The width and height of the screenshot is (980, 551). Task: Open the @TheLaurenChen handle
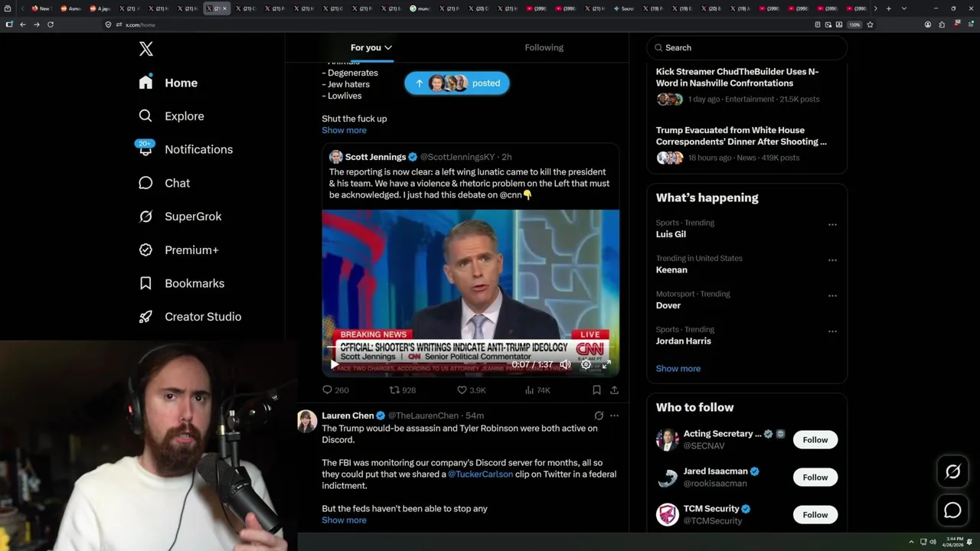tap(423, 416)
